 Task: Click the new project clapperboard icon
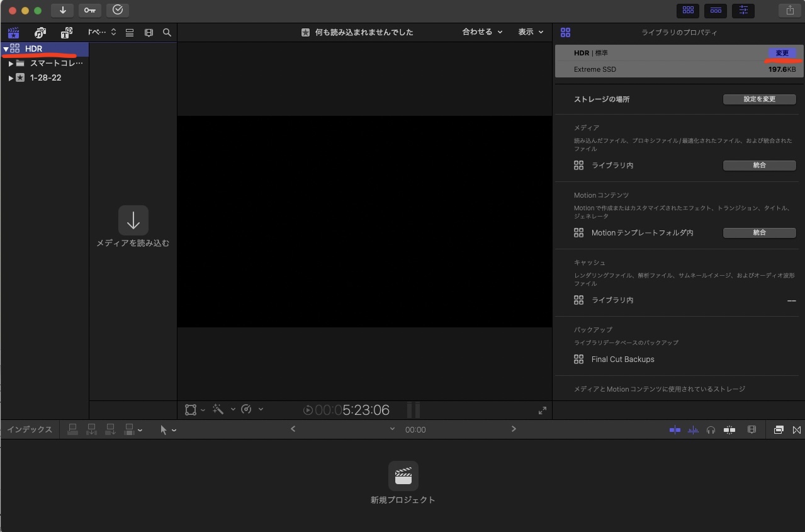[403, 476]
